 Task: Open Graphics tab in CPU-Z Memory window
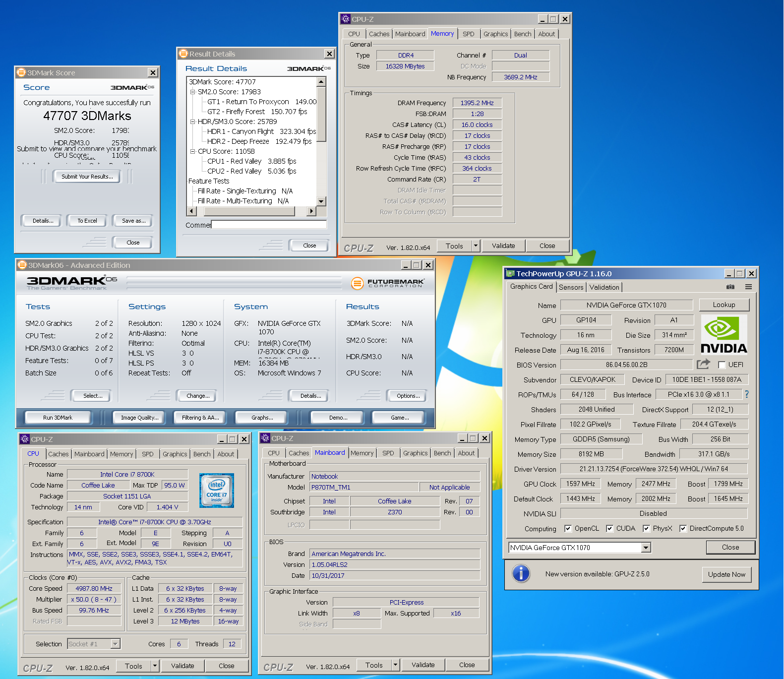coord(496,34)
